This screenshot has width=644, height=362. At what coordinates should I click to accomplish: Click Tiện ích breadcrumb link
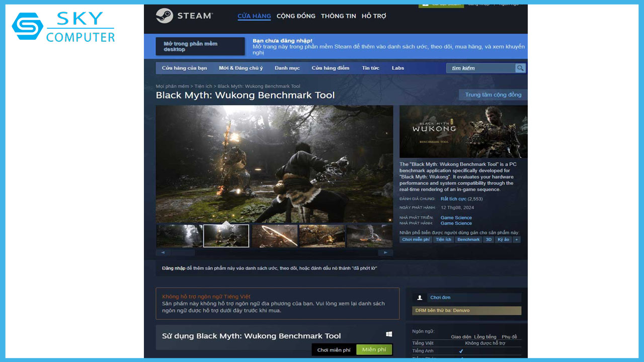click(x=203, y=86)
